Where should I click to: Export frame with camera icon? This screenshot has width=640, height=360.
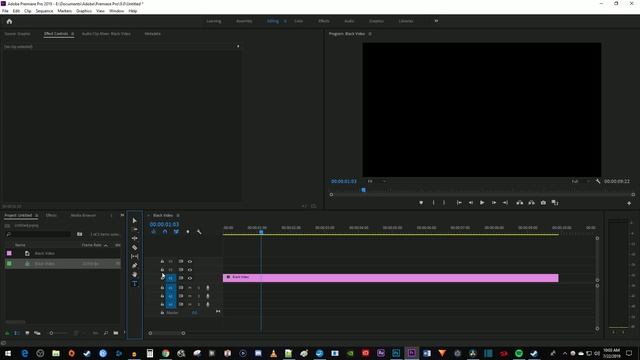[543, 202]
